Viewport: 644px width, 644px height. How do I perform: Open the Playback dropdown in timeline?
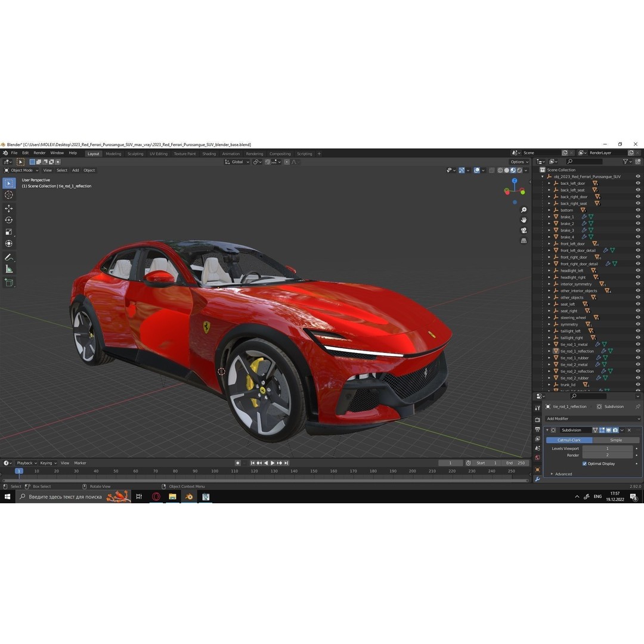pyautogui.click(x=27, y=463)
